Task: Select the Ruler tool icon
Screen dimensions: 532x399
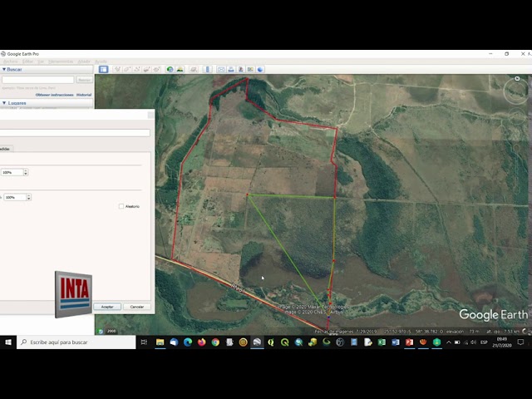Action: 207,70
